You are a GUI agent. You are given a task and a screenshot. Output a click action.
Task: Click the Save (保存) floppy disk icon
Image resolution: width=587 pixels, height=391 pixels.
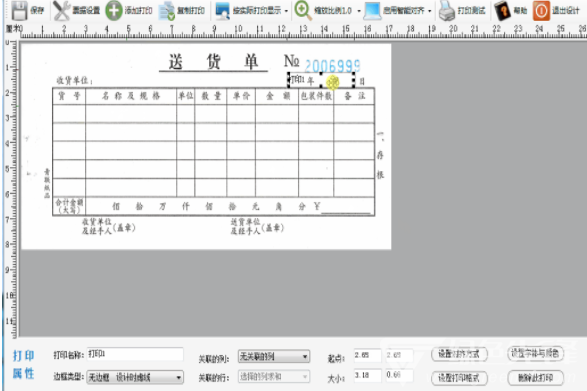click(19, 10)
